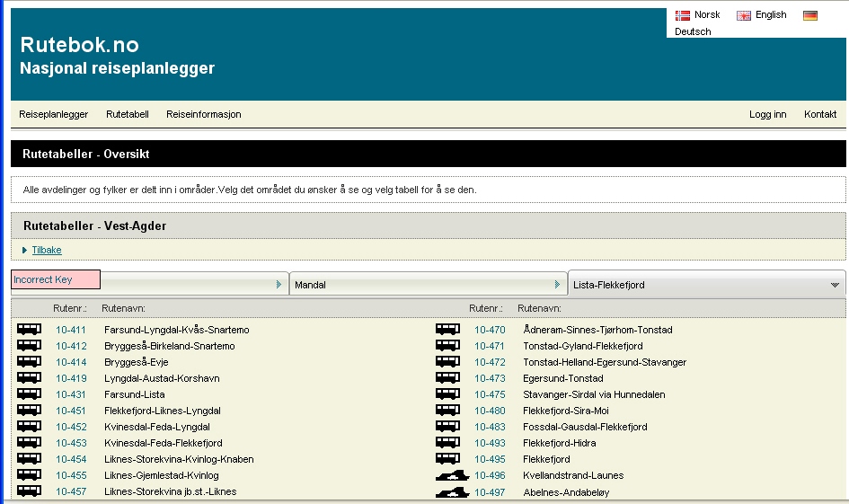The height and width of the screenshot is (504, 849).
Task: Click the bus icon for route 10-470
Action: pyautogui.click(x=447, y=330)
